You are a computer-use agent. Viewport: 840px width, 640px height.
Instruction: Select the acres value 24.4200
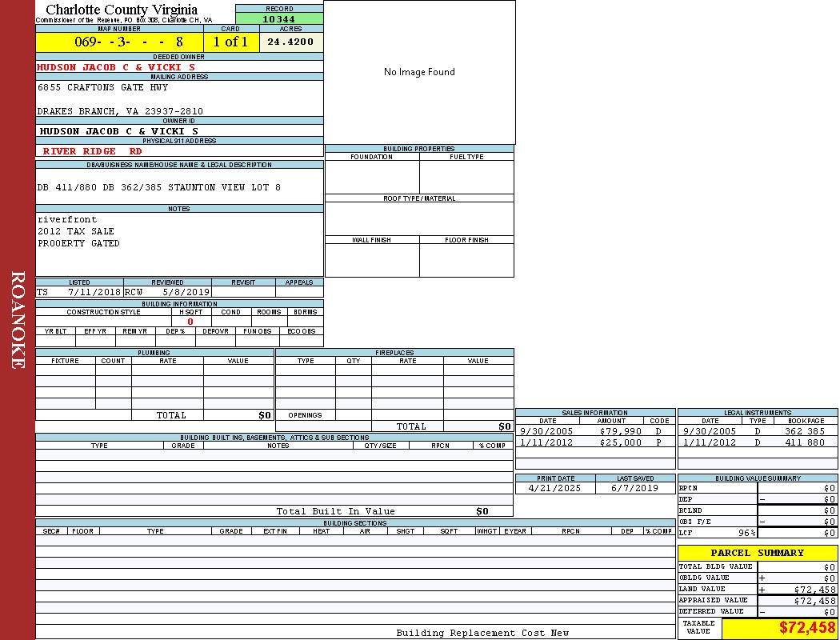click(x=290, y=42)
